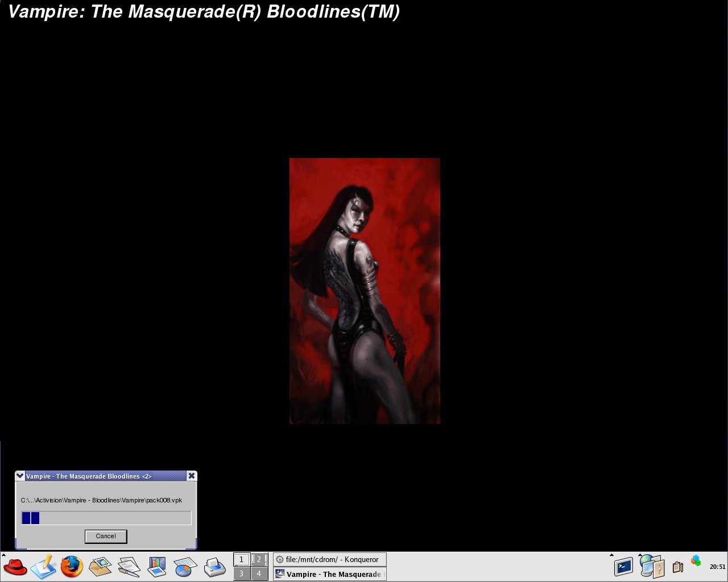Switch to virtual desktop 1
Screen dimensions: 728x582
(241, 559)
